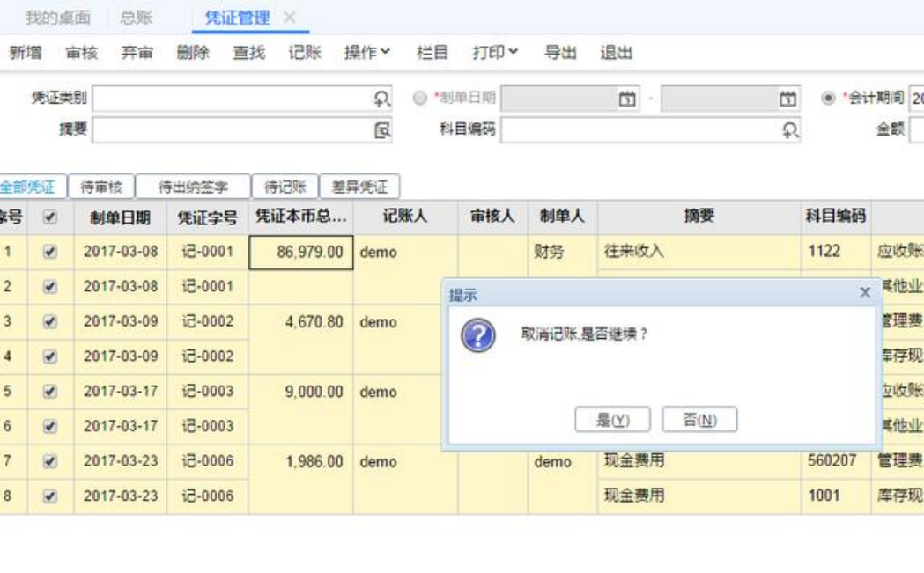Decline with the 否(N) button

(x=699, y=420)
